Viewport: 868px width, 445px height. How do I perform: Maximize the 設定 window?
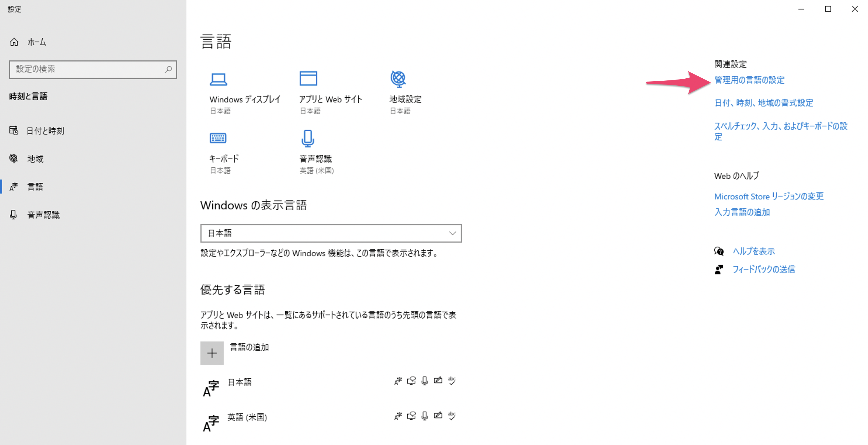[x=828, y=9]
